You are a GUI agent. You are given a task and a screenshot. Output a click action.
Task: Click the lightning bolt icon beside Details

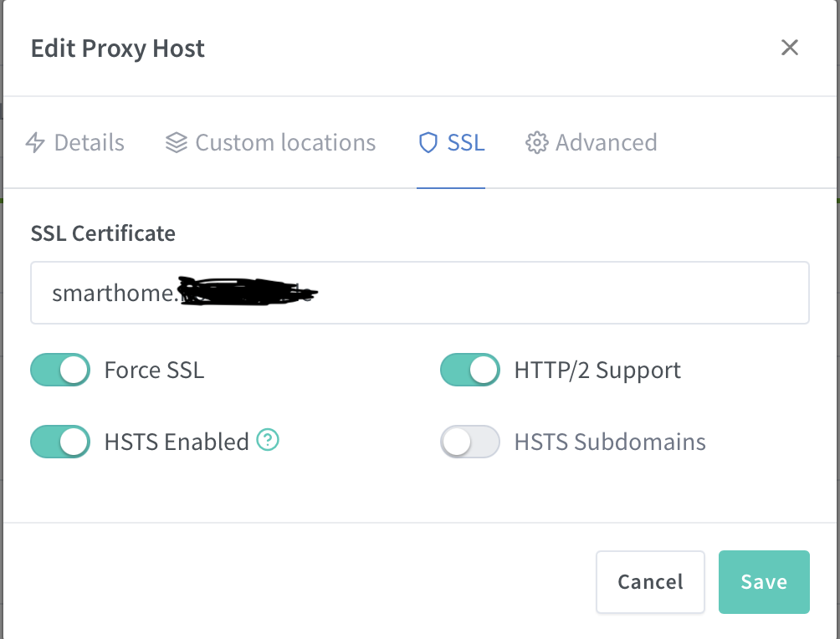(x=35, y=143)
